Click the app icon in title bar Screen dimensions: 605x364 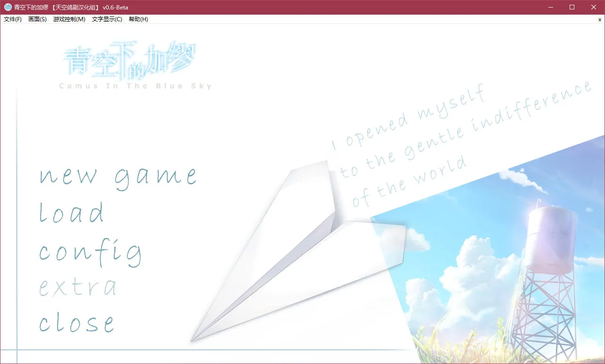point(8,7)
